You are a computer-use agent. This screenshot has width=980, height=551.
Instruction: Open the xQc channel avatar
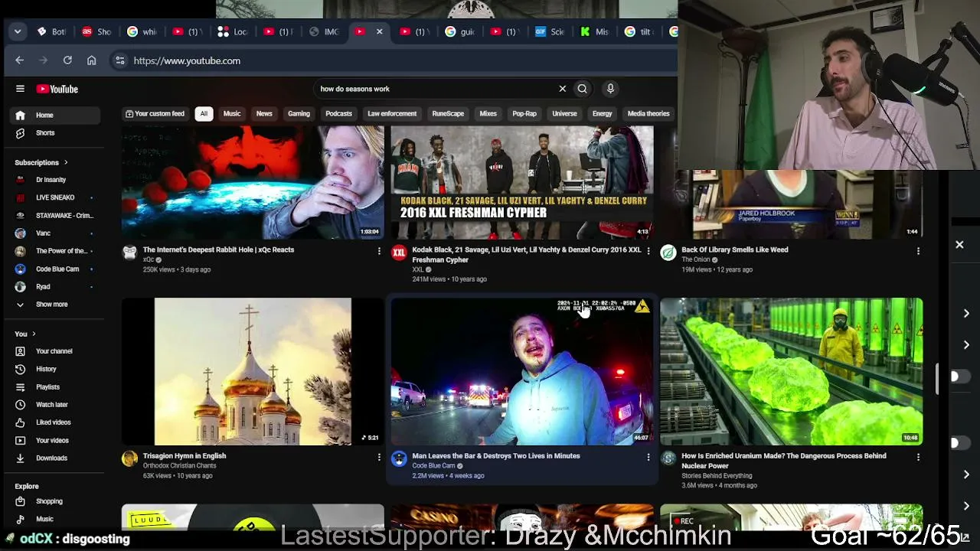129,253
